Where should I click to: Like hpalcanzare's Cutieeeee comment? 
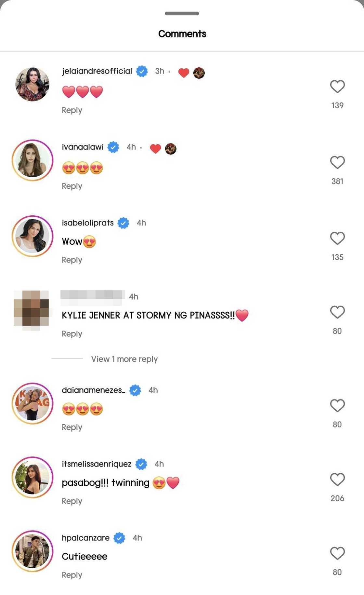337,553
